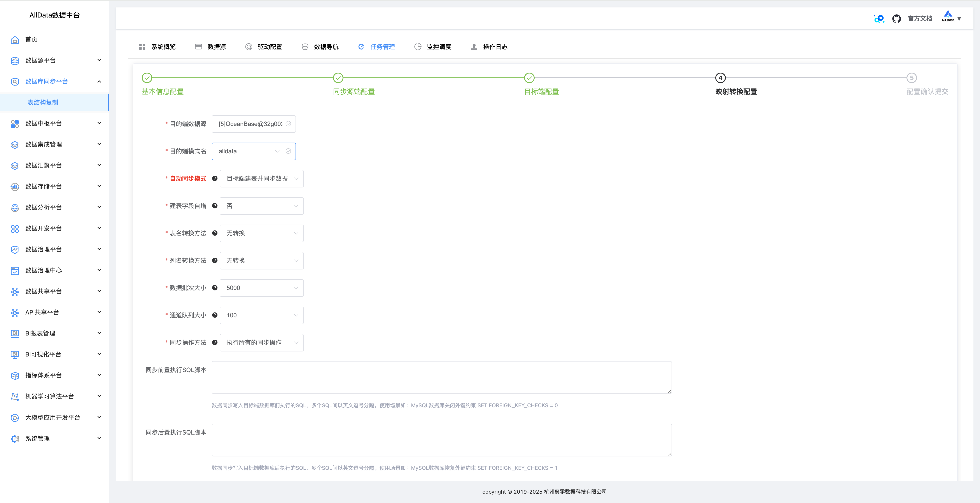Click the GitHub icon in header

point(896,19)
